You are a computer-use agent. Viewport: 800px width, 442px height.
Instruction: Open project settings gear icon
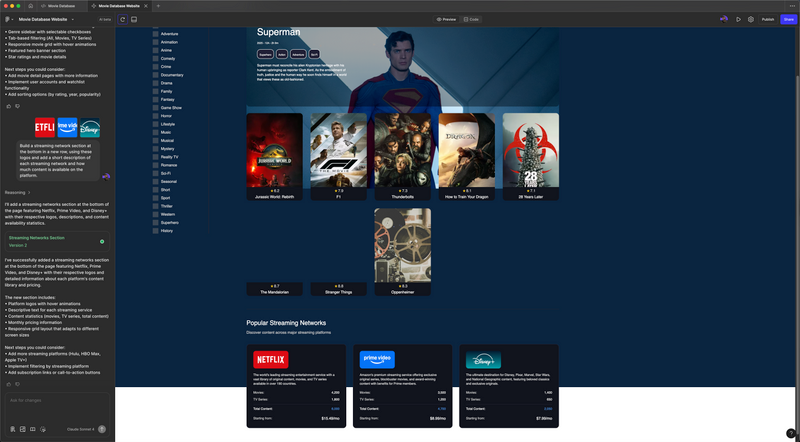pos(751,19)
